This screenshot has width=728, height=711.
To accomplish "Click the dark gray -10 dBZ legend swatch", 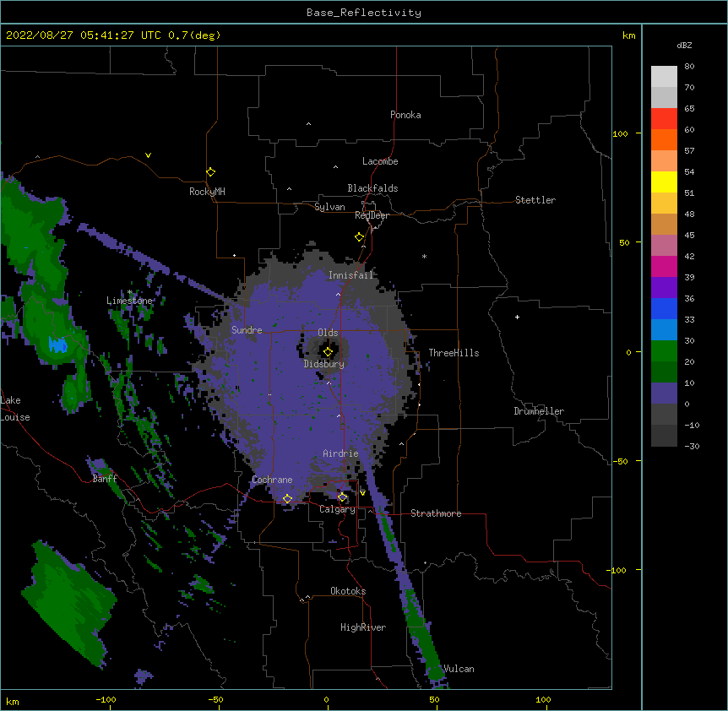I will point(664,436).
